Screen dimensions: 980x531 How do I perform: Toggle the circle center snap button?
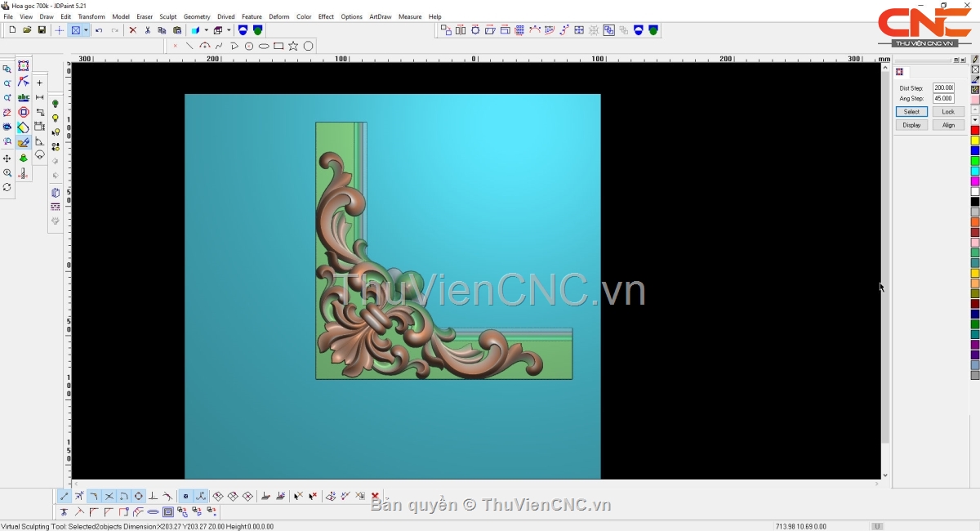(x=138, y=496)
